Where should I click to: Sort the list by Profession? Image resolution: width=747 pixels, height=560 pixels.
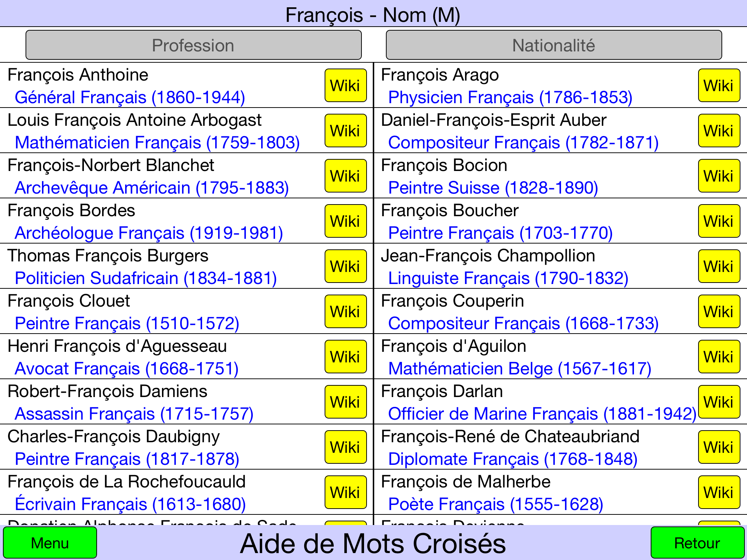pos(193,45)
